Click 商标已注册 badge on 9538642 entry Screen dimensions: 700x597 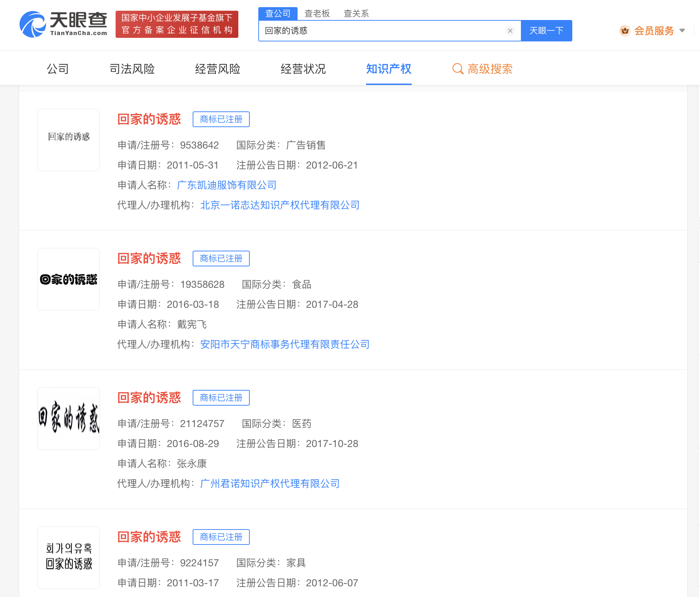pos(221,119)
